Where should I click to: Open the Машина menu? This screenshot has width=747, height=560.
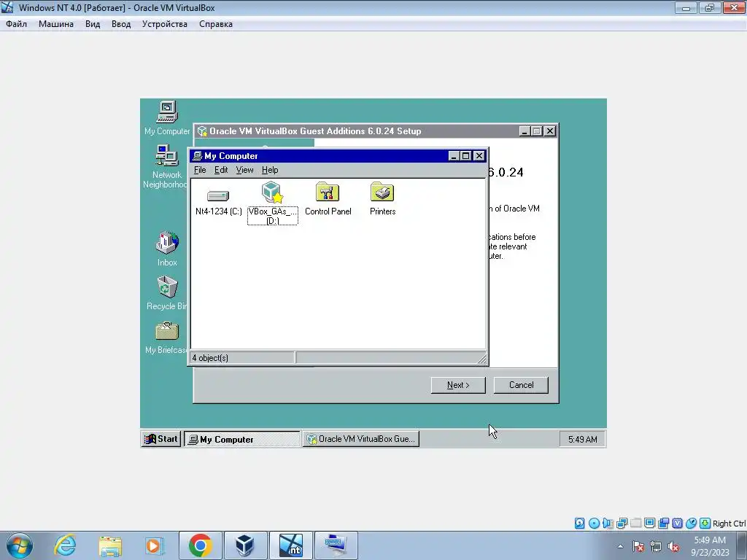(55, 24)
